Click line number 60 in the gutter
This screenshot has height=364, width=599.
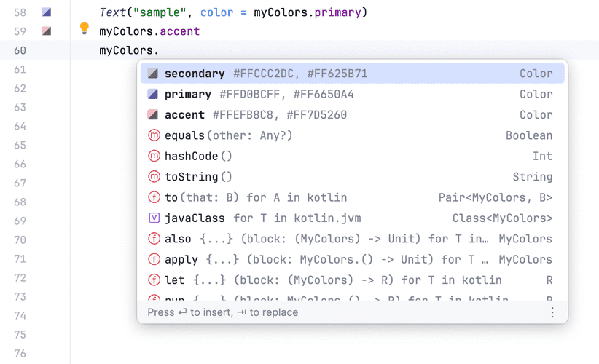pos(20,50)
